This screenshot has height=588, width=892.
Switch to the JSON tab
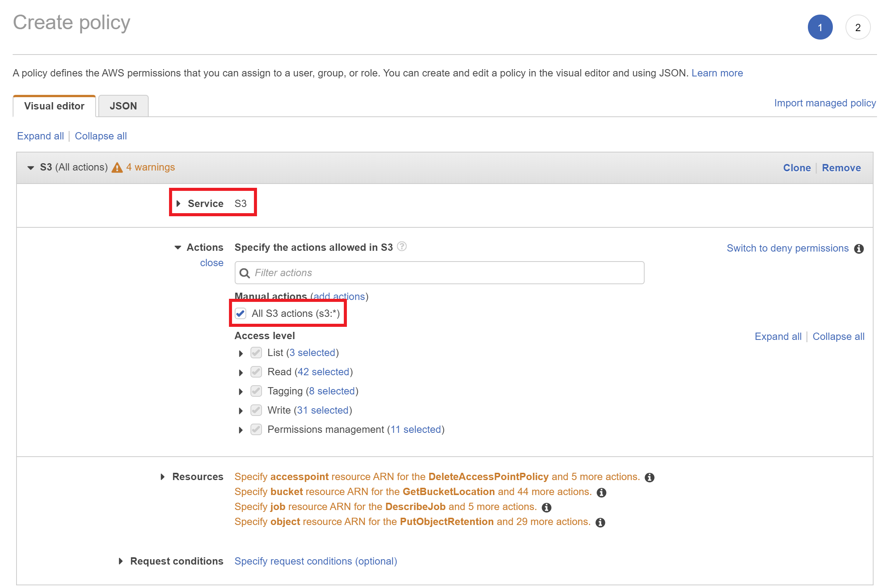(x=123, y=106)
